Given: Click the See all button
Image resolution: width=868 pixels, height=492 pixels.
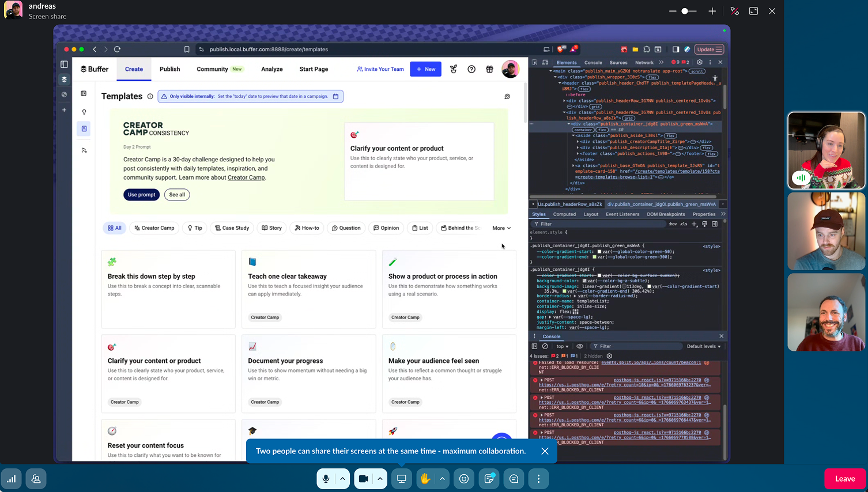Looking at the screenshot, I should click(x=177, y=195).
